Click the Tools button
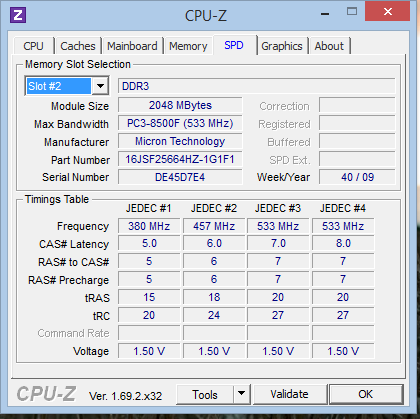The width and height of the screenshot is (420, 419). point(205,395)
